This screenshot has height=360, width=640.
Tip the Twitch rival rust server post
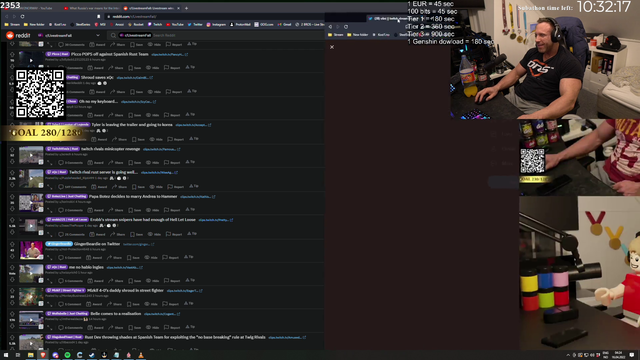[194, 186]
